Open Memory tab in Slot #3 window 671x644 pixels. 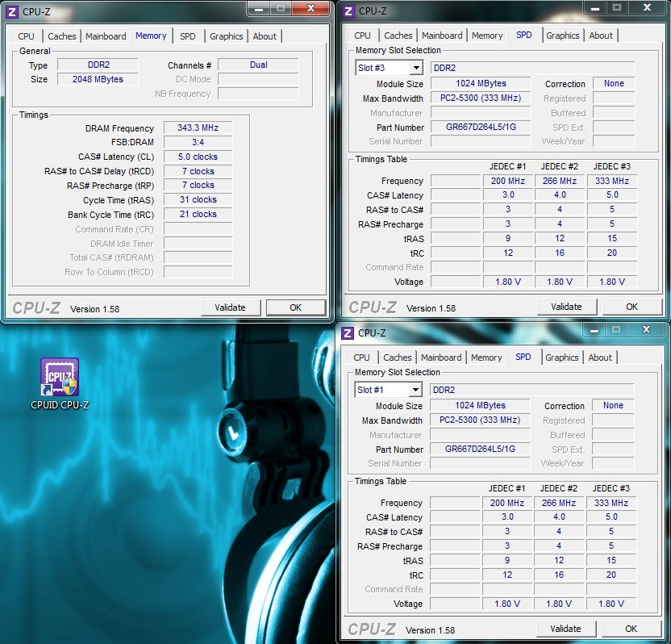coord(487,36)
